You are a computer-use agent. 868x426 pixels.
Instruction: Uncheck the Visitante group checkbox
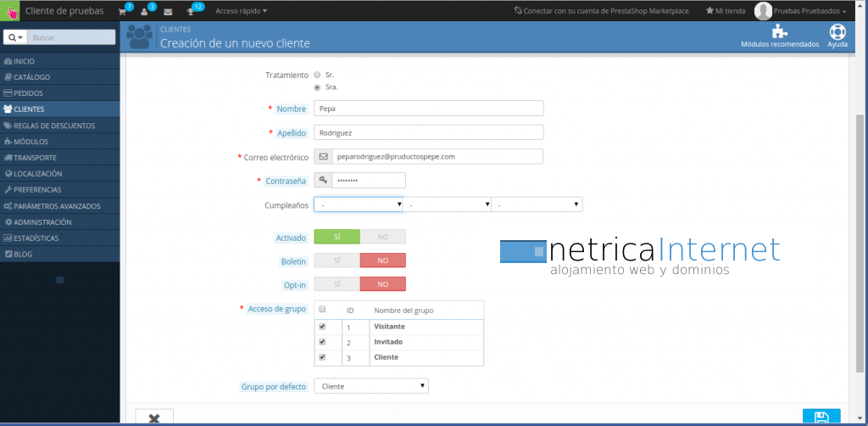coord(322,326)
